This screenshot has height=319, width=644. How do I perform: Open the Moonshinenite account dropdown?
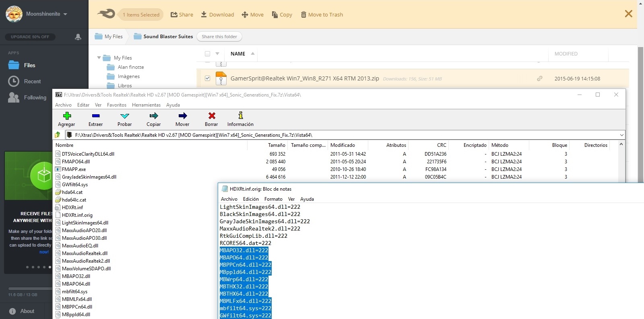pyautogui.click(x=65, y=14)
